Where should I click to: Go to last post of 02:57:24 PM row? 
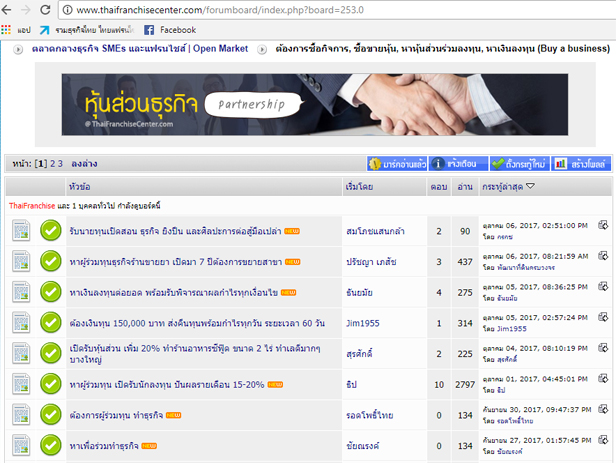coord(603,317)
